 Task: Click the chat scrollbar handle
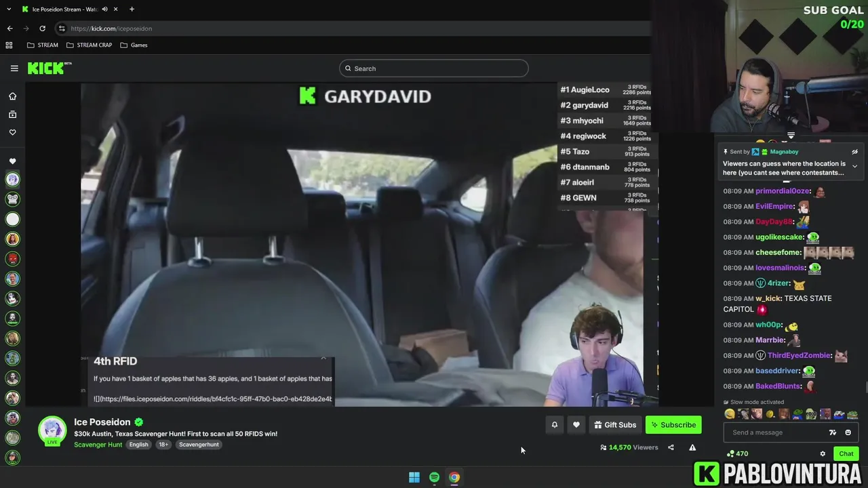[x=866, y=388]
